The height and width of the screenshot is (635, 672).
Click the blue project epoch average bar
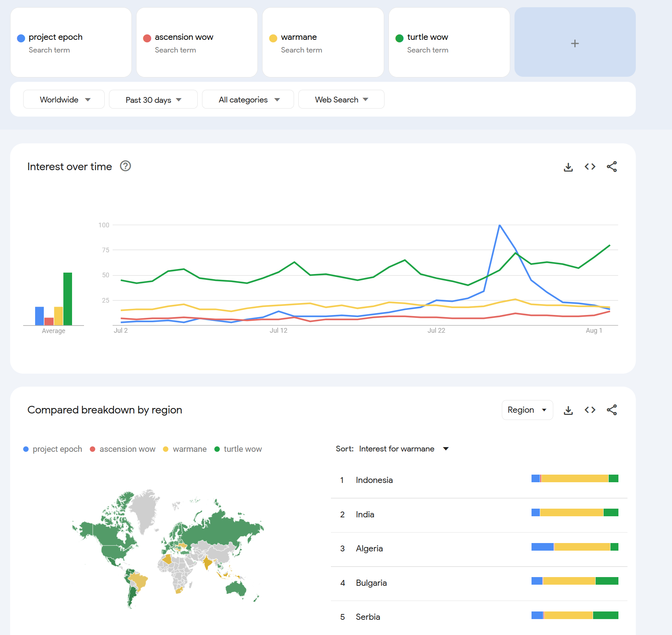(x=39, y=316)
